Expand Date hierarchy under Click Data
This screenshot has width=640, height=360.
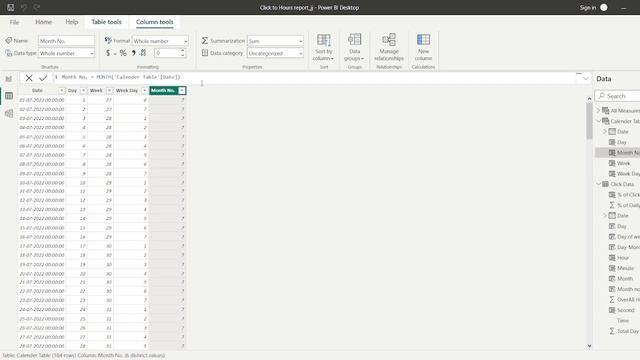pos(605,216)
